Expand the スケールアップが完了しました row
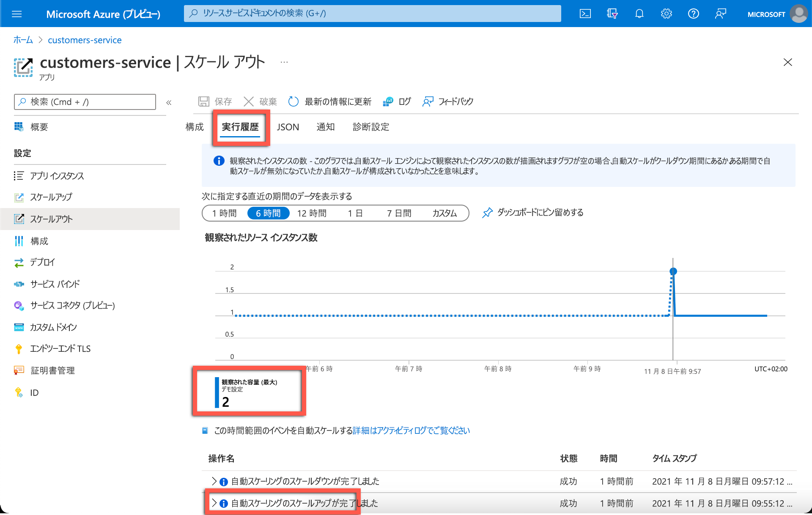The image size is (812, 515). tap(214, 503)
